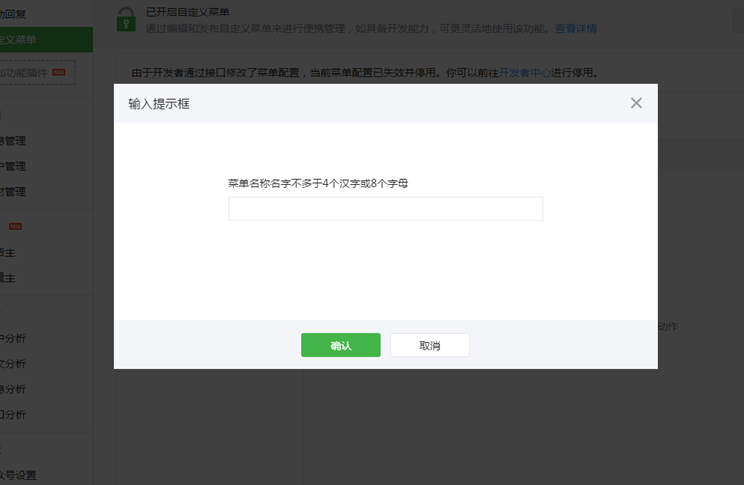The width and height of the screenshot is (744, 485).
Task: Select the 自定义菜单 item in the green sidebar
Action: tap(46, 39)
